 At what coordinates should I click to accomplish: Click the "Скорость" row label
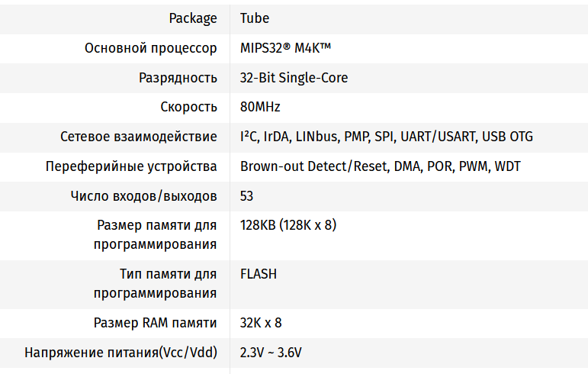point(188,107)
